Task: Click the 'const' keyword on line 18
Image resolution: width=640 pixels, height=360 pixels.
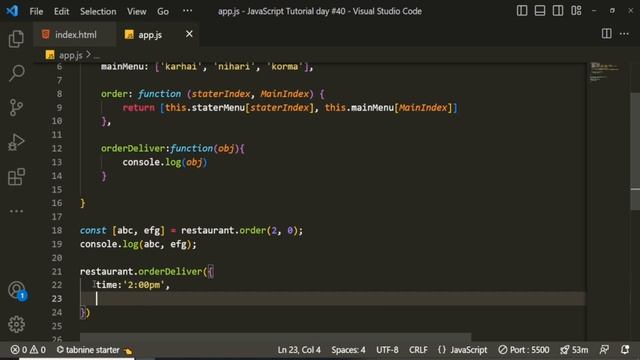Action: [x=93, y=230]
